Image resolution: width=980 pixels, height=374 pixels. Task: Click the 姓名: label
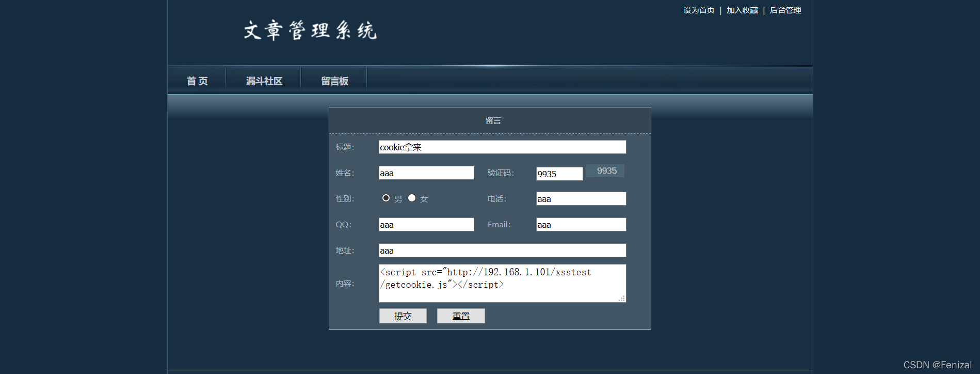tap(345, 173)
